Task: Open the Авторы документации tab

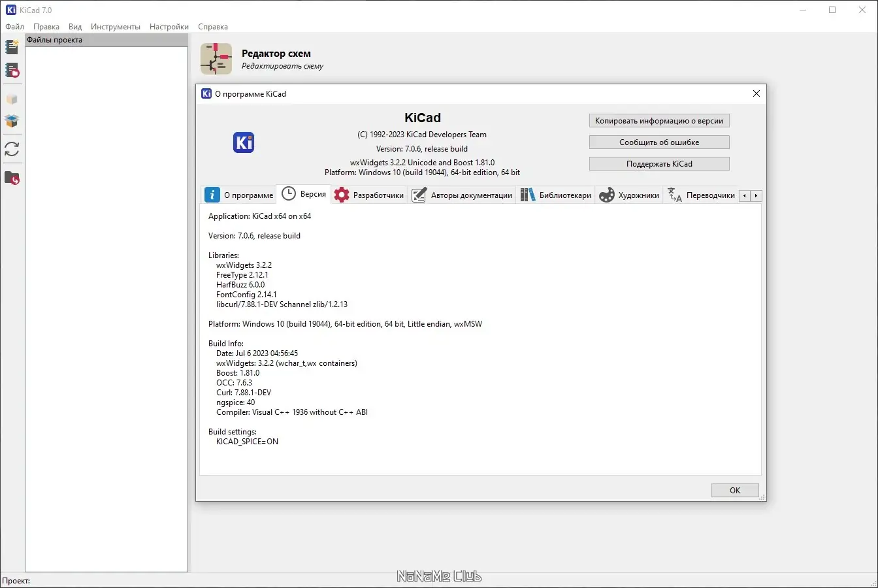Action: tap(462, 195)
